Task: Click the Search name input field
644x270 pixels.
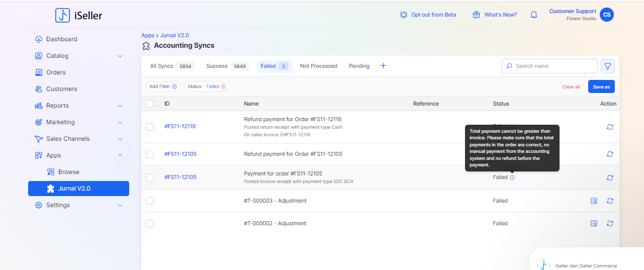Action: [549, 66]
